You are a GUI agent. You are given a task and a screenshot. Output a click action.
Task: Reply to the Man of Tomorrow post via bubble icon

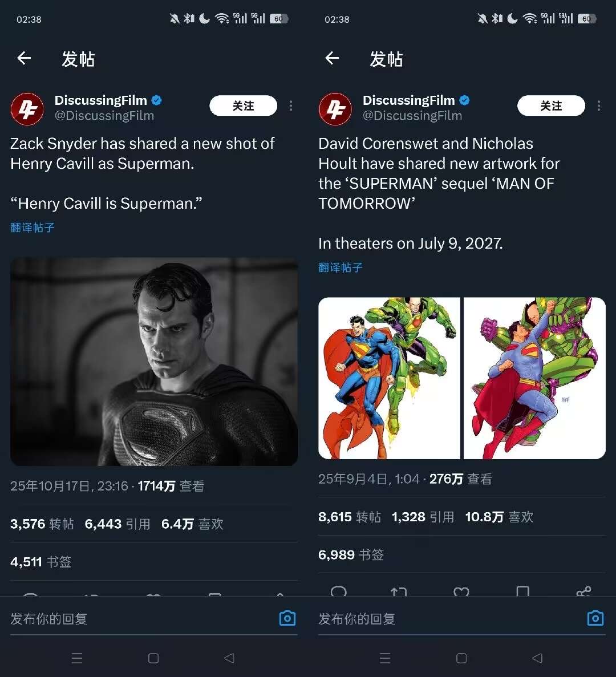338,592
